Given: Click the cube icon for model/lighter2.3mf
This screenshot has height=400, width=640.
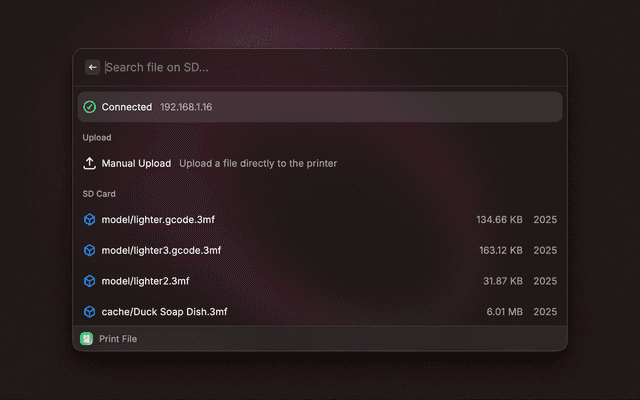Looking at the screenshot, I should pyautogui.click(x=90, y=281).
